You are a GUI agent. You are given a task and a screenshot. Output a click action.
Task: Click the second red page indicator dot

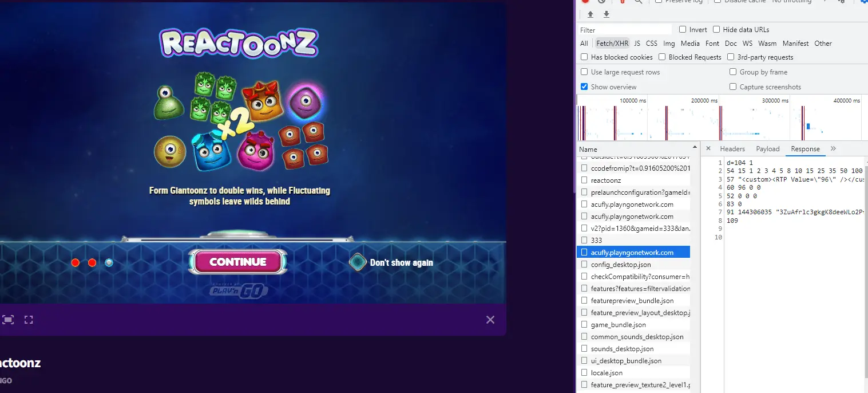pyautogui.click(x=92, y=262)
